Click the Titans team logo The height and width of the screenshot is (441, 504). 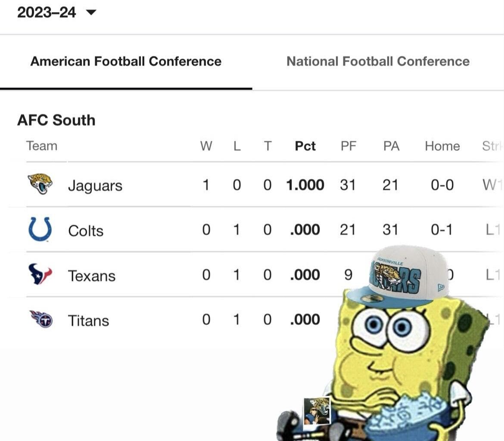click(x=40, y=319)
